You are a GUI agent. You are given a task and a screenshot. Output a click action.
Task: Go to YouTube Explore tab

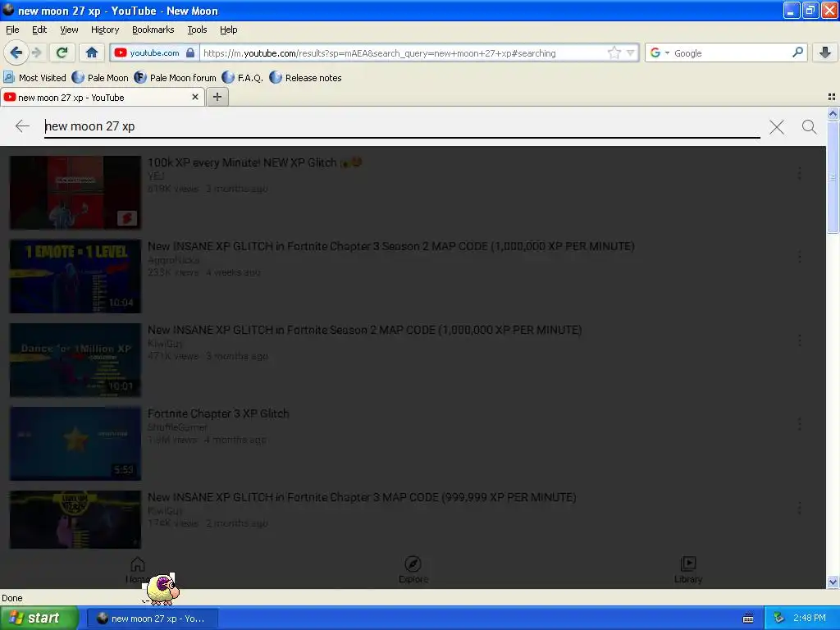413,570
